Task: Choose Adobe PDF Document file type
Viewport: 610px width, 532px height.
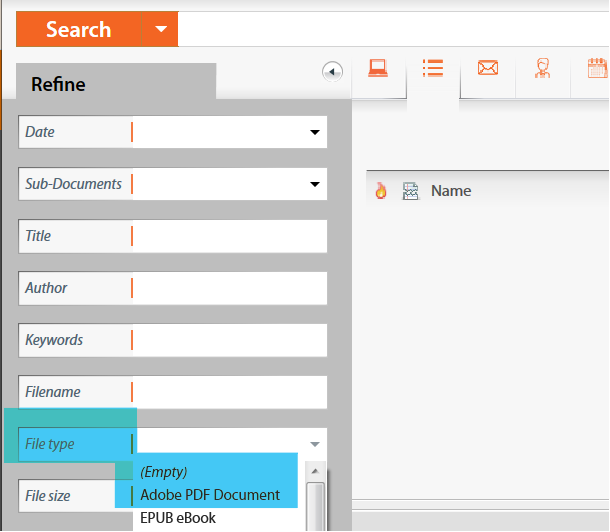Action: [210, 495]
